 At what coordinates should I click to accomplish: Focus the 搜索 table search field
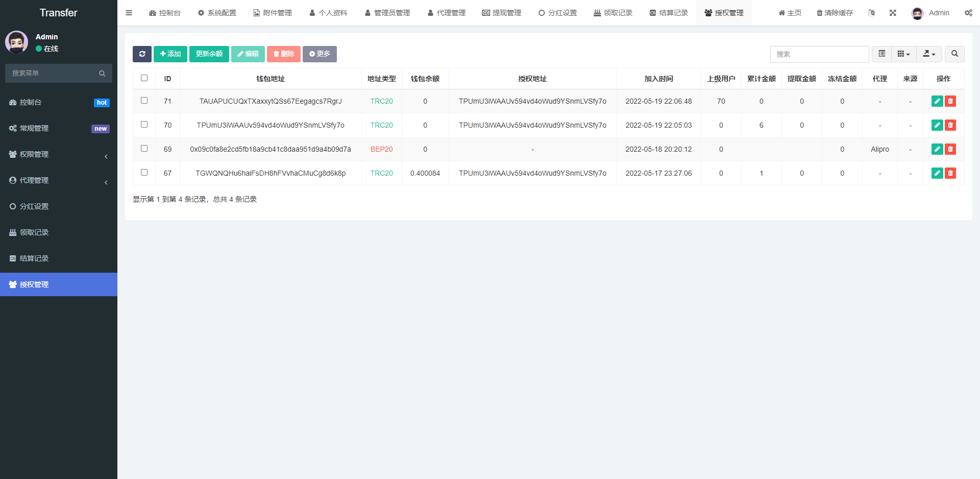[819, 54]
